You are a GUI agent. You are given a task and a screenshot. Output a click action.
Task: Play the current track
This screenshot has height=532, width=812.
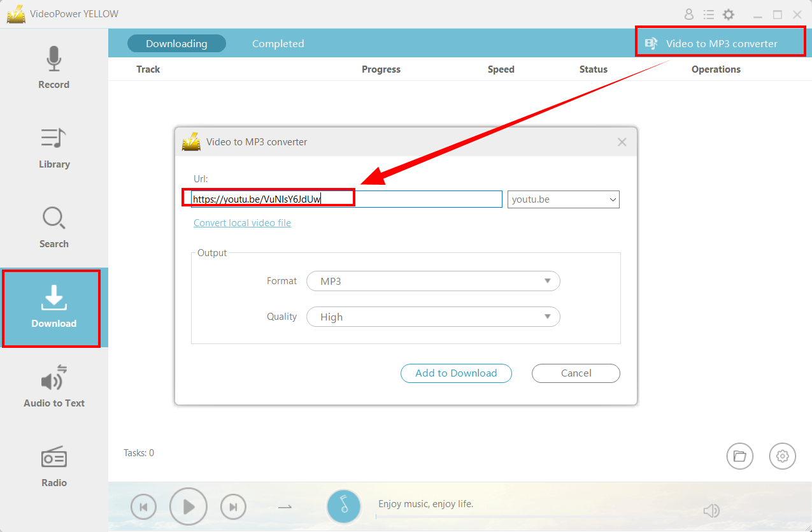189,507
